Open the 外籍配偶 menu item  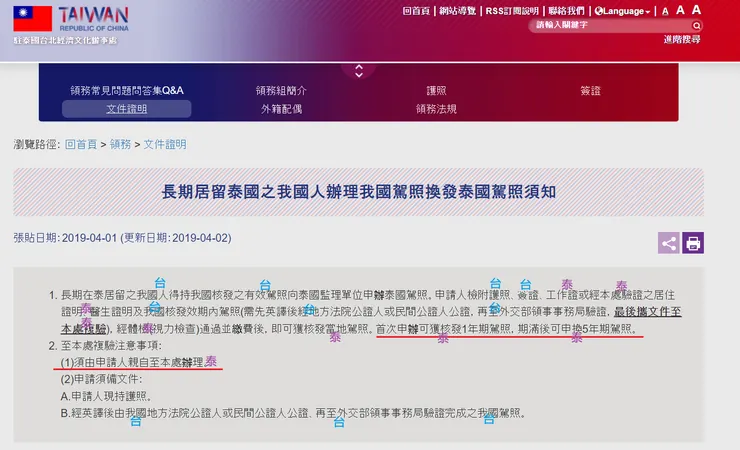coord(281,109)
